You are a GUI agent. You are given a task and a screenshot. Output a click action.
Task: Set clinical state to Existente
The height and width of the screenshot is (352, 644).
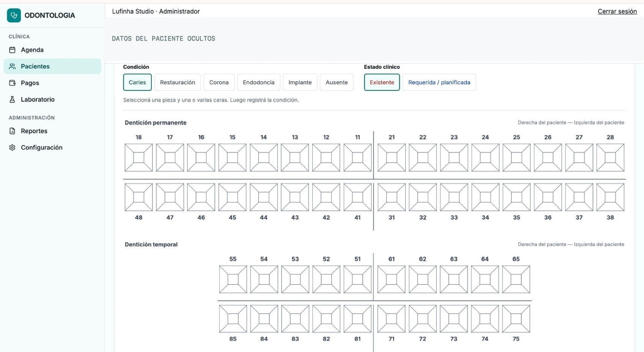(382, 82)
